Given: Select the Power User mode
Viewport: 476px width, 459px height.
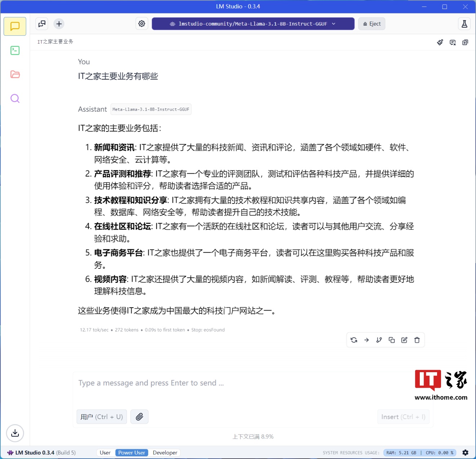Looking at the screenshot, I should click(132, 453).
